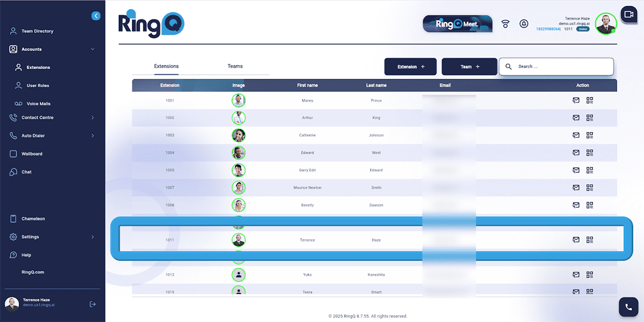The width and height of the screenshot is (644, 322).
Task: Click the Team + button
Action: 469,67
